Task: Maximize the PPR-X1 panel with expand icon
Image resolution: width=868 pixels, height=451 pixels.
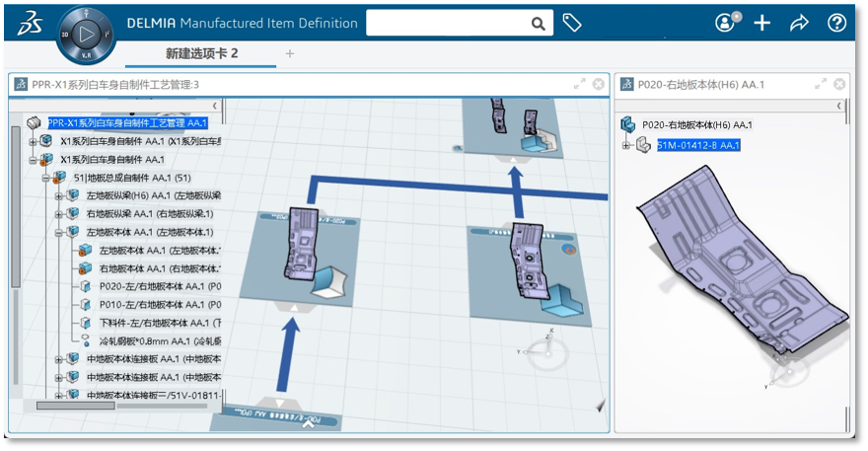Action: 579,84
